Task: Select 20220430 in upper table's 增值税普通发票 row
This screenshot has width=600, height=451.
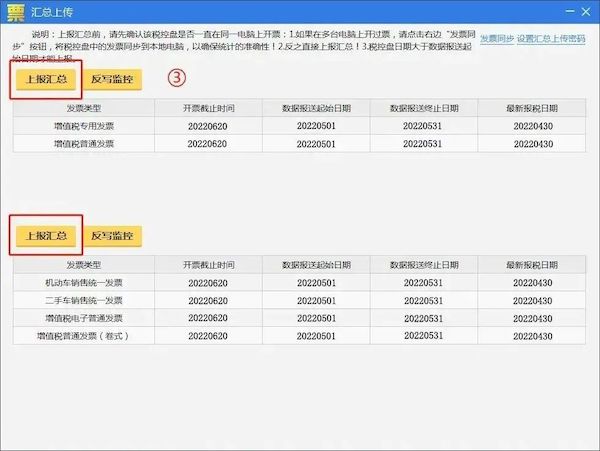Action: 533,144
